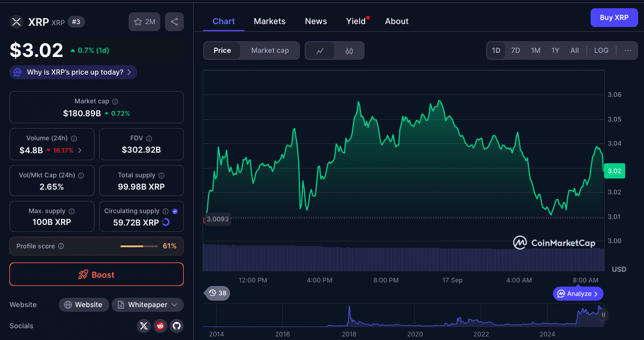Select the 7D time range
The height and width of the screenshot is (340, 644).
(x=515, y=51)
